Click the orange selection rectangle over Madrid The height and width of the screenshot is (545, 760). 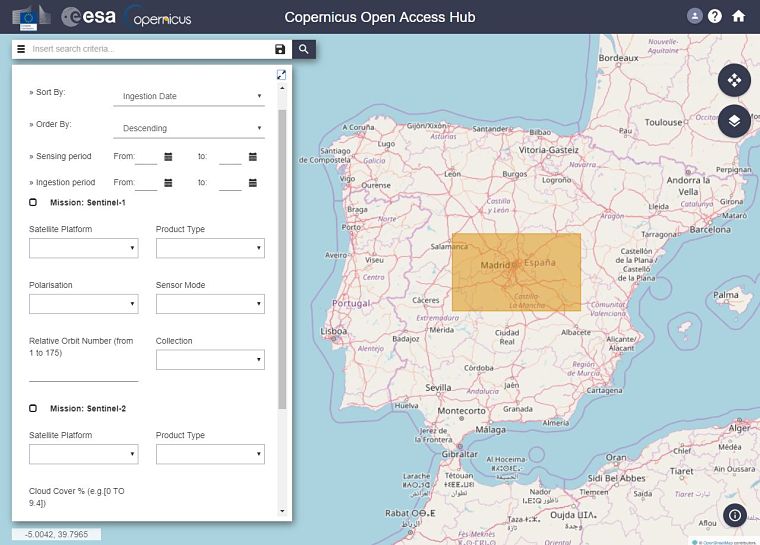coord(516,272)
